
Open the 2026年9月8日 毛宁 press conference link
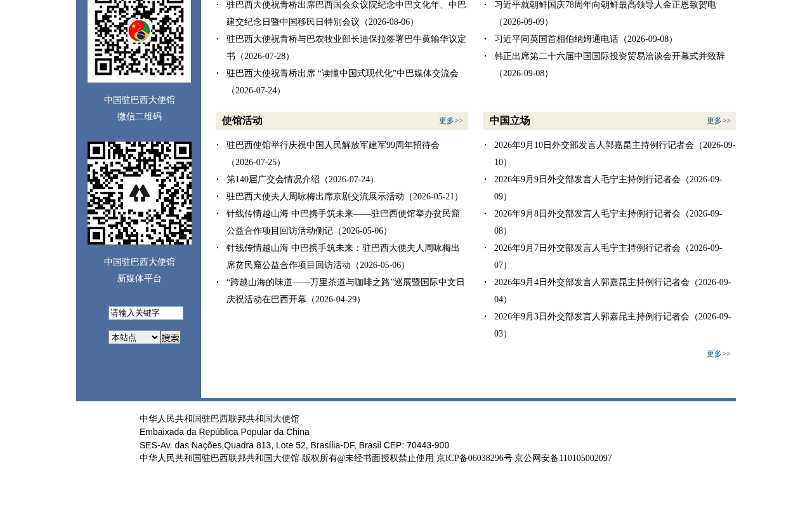(x=608, y=222)
